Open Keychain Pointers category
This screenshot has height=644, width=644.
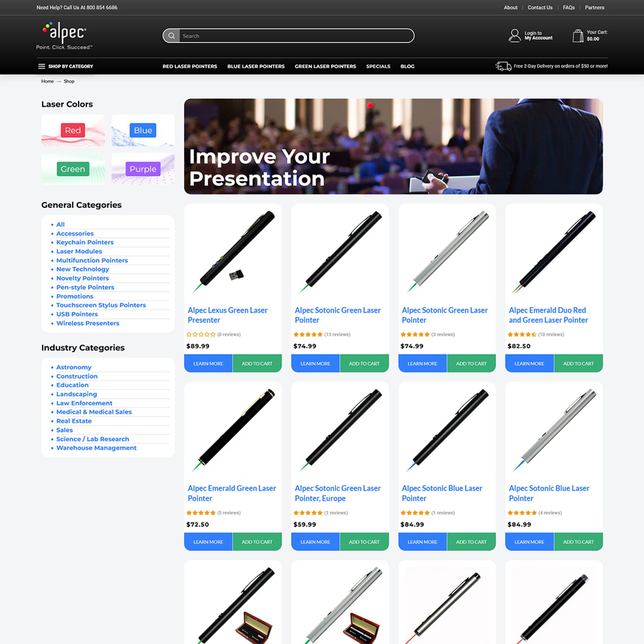pos(85,242)
